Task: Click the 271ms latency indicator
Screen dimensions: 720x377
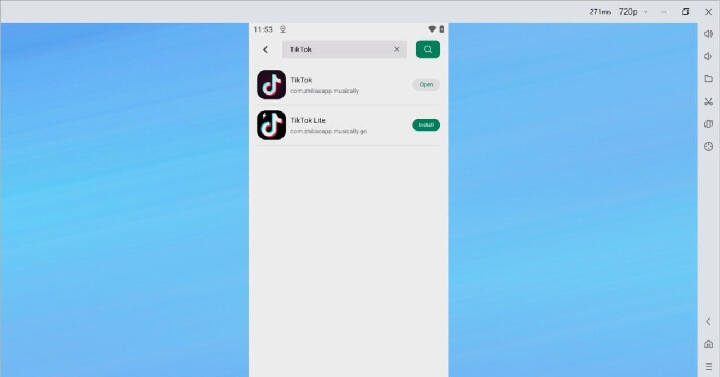Action: [x=600, y=12]
